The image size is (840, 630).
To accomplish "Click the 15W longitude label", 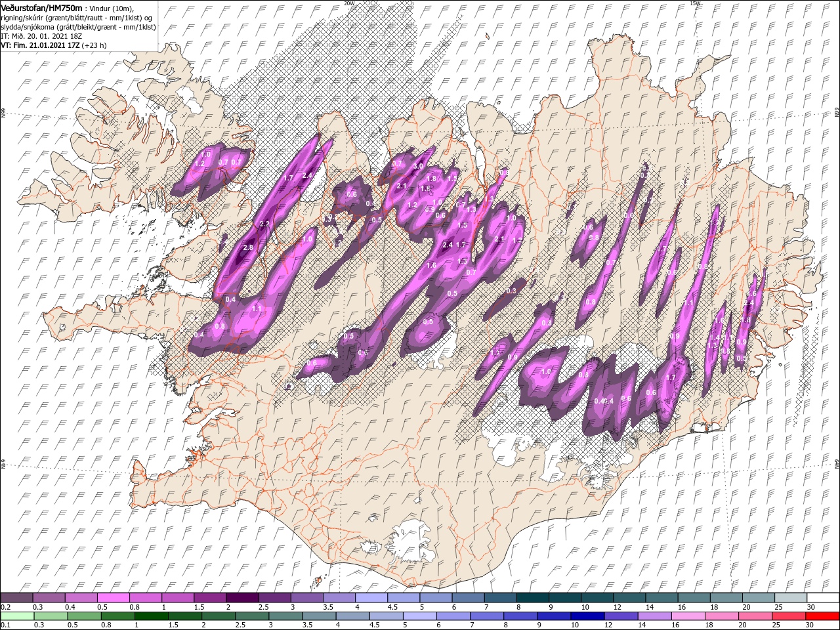I will click(x=694, y=3).
